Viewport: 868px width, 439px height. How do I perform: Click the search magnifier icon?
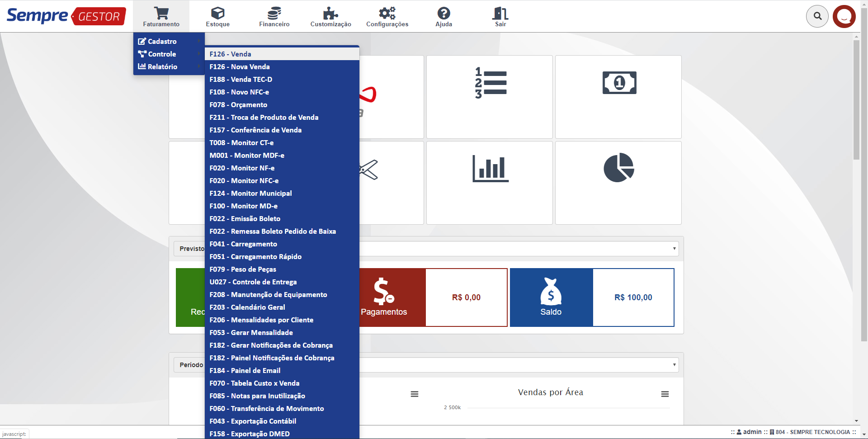tap(817, 16)
